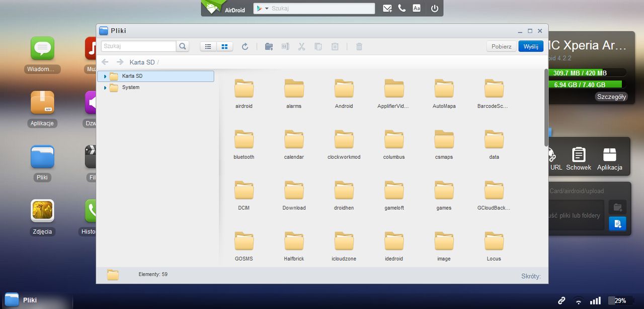Click the Szukaj search field in top bar

[322, 9]
